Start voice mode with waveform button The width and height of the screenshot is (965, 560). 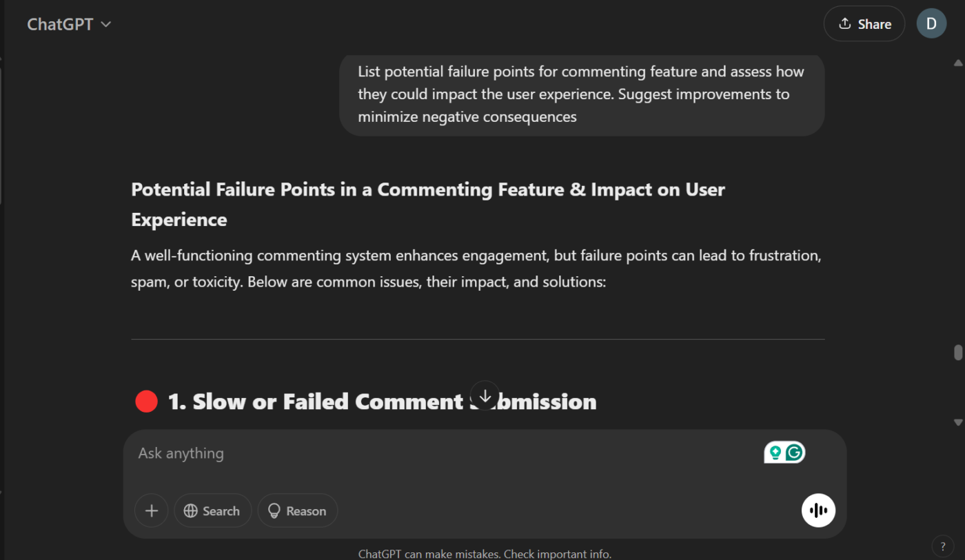(818, 510)
